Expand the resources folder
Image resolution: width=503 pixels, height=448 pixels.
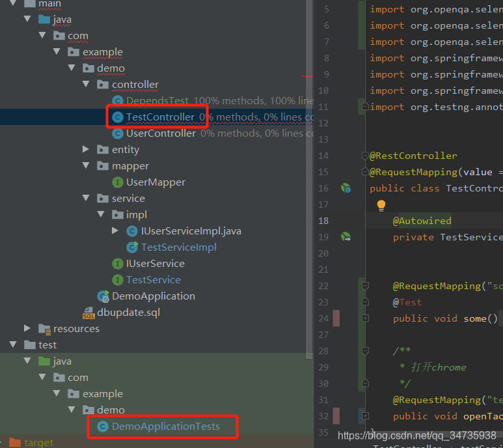pos(27,328)
